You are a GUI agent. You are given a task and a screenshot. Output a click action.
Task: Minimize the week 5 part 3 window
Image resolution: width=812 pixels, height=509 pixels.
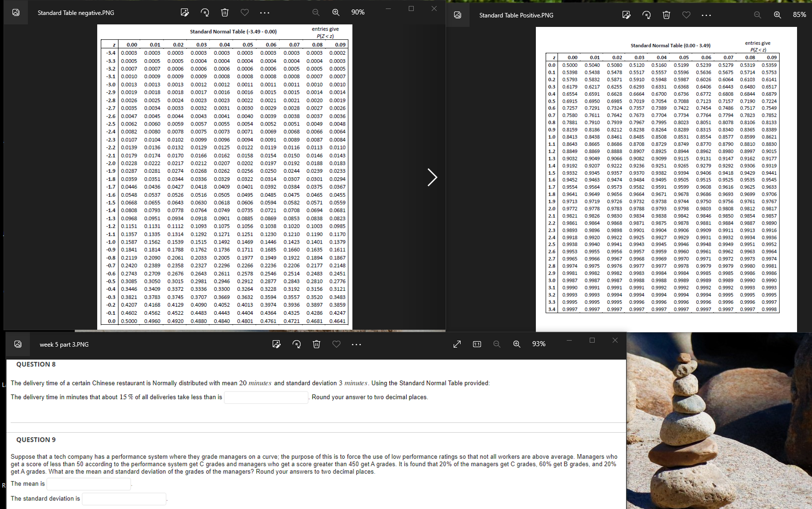pyautogui.click(x=569, y=340)
